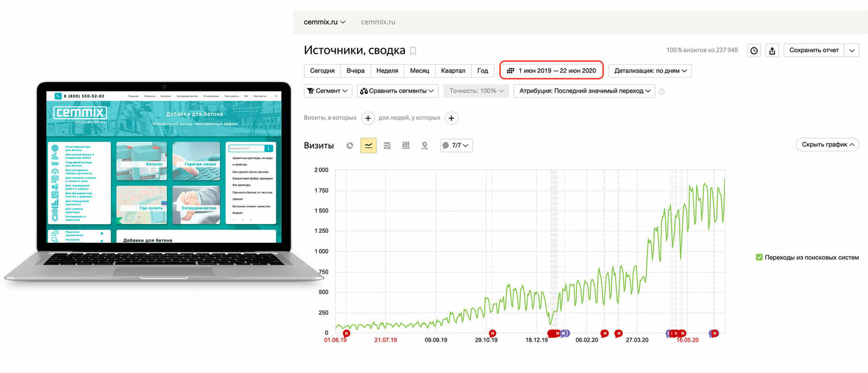The width and height of the screenshot is (868, 373).
Task: Click the purple M annotation marker on the timeline
Action: point(564,333)
